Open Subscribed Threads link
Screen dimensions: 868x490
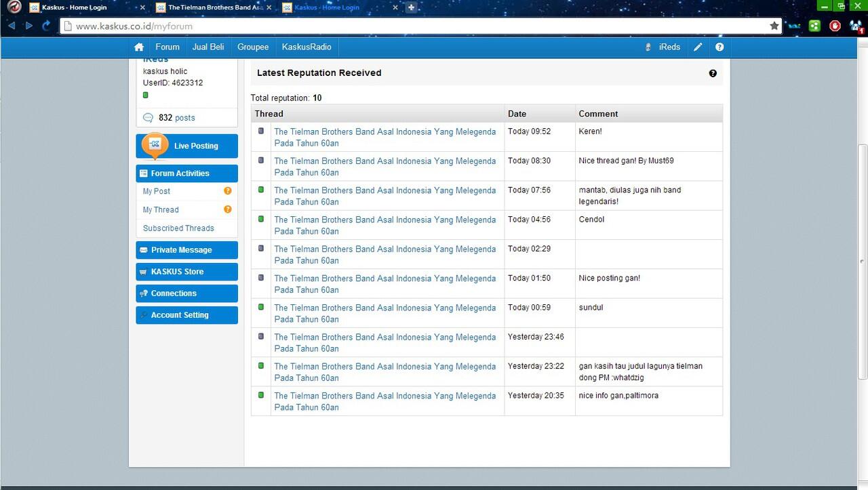tap(178, 228)
